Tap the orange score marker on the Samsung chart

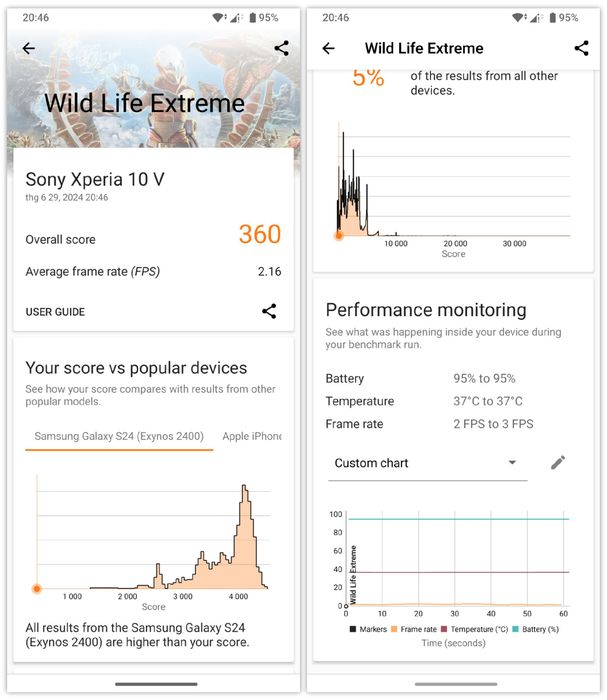click(37, 589)
